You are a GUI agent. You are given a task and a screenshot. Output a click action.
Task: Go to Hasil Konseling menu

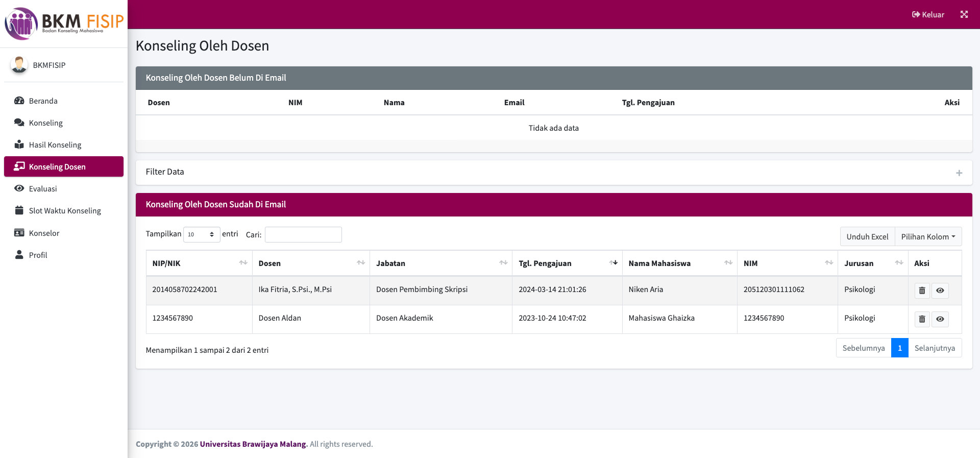pos(64,144)
